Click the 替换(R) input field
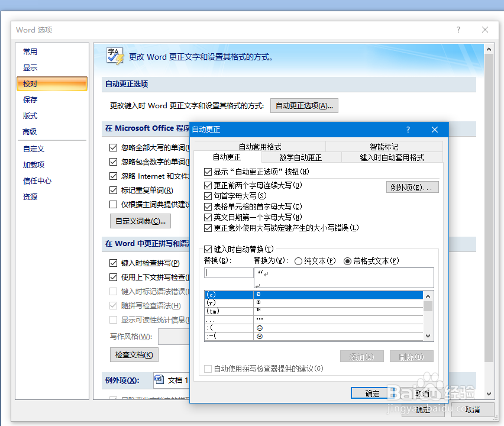Viewport: 504px width, 426px height. tap(228, 273)
